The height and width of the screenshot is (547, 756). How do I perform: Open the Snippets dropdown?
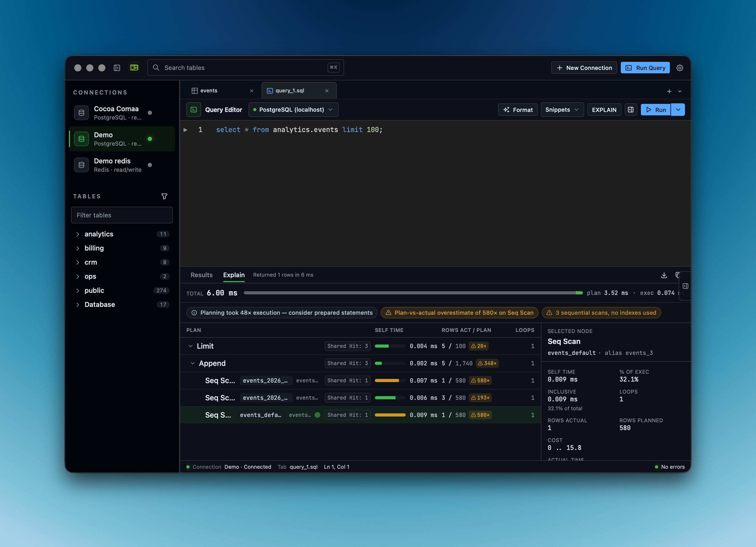click(x=562, y=110)
